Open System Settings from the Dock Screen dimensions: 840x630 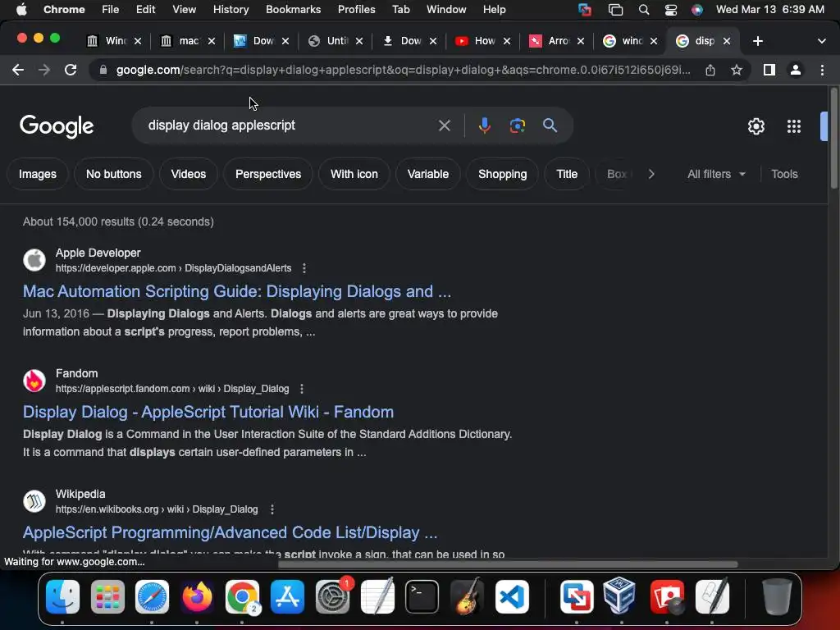click(332, 597)
